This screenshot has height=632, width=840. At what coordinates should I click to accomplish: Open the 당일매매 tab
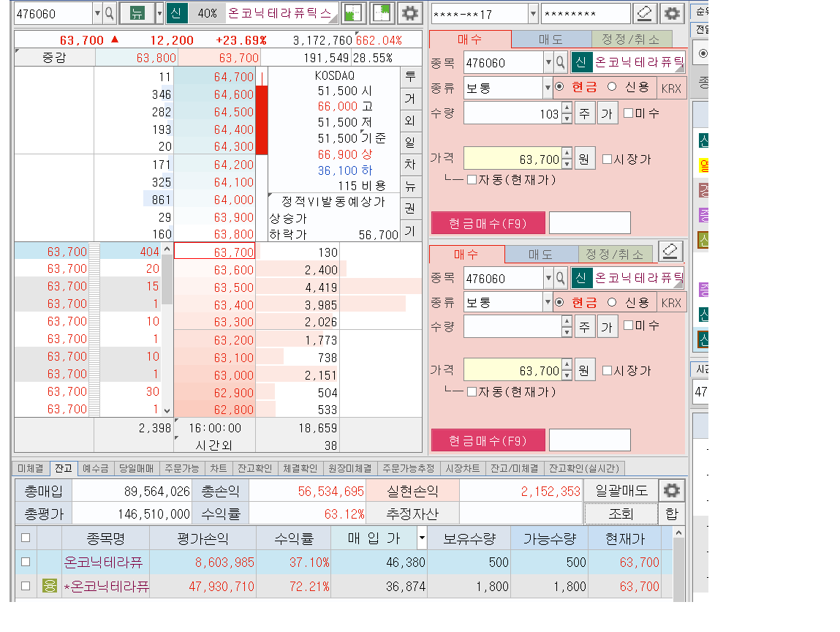(x=136, y=468)
